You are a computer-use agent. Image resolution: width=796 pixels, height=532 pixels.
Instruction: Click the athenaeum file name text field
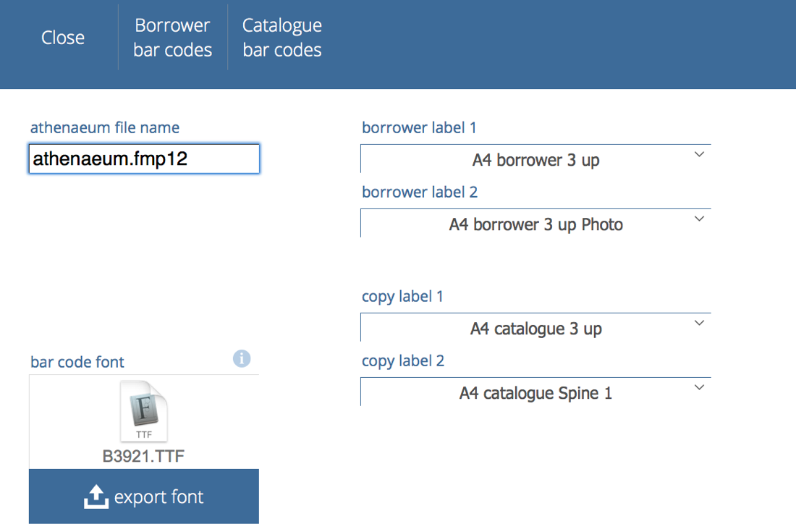tap(144, 159)
